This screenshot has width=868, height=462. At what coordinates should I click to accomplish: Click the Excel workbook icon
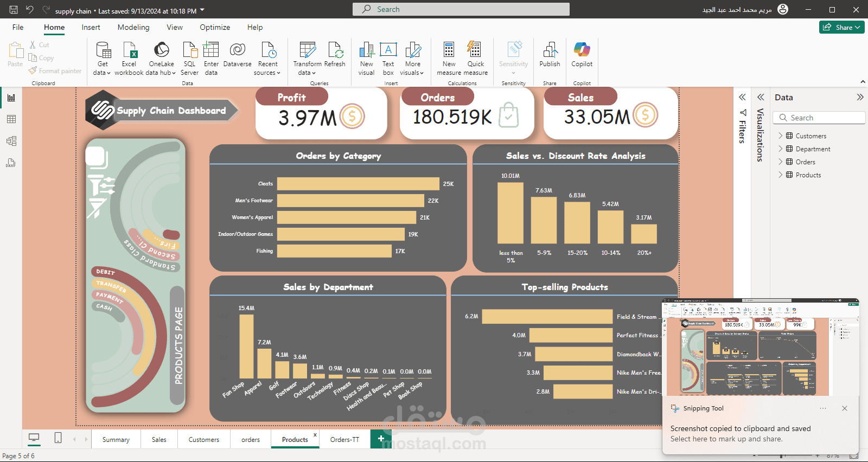pos(130,50)
